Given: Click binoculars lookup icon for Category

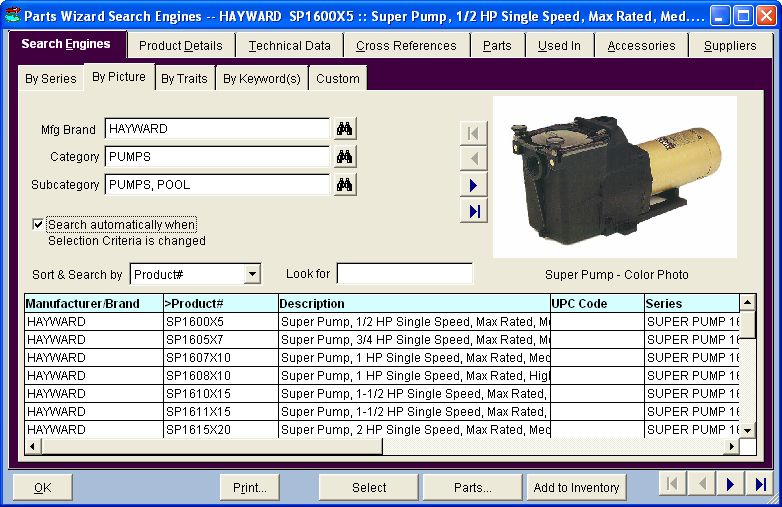Looking at the screenshot, I should tap(344, 157).
